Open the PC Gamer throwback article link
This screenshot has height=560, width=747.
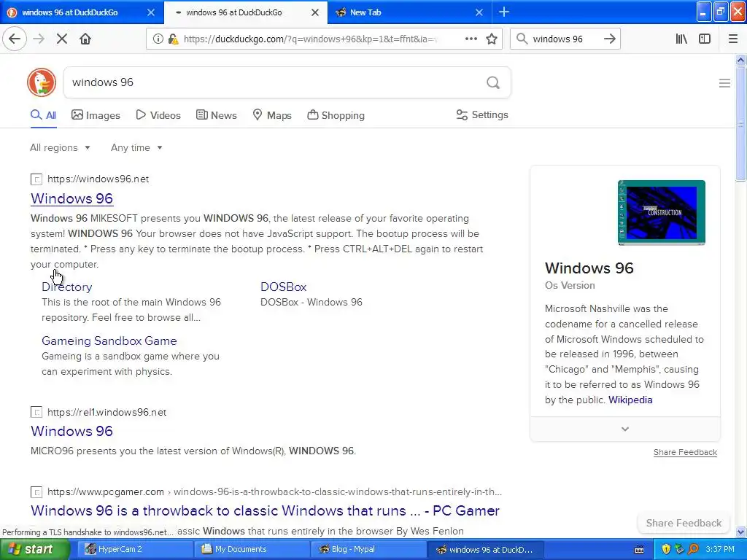pyautogui.click(x=265, y=511)
